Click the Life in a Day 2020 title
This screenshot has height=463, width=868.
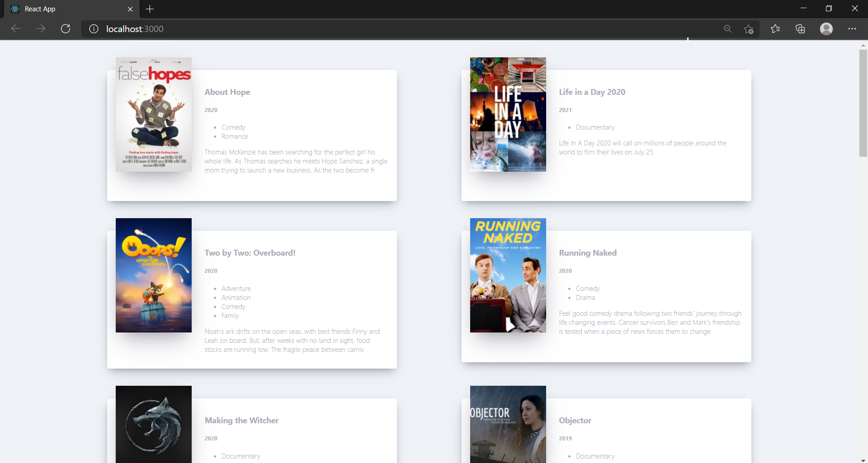pyautogui.click(x=592, y=92)
